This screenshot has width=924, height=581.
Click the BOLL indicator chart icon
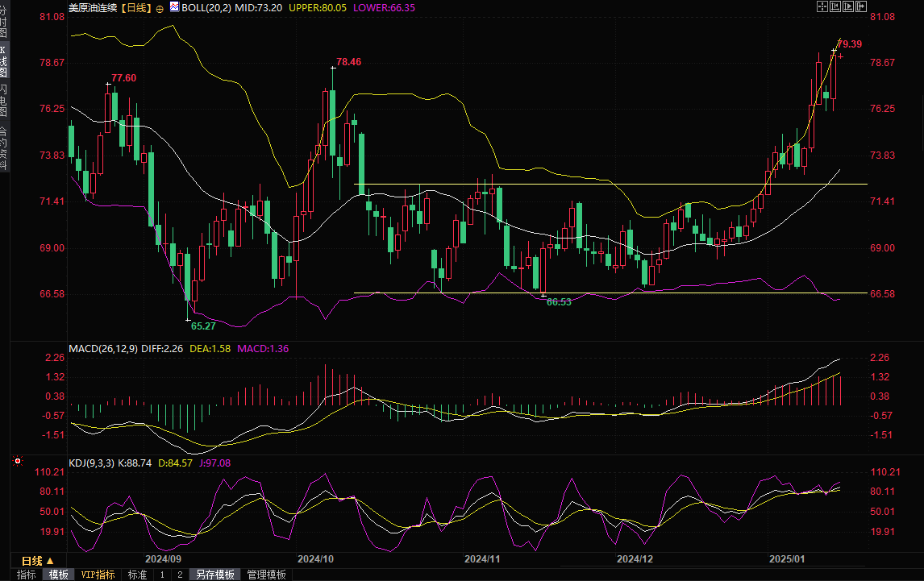[174, 7]
